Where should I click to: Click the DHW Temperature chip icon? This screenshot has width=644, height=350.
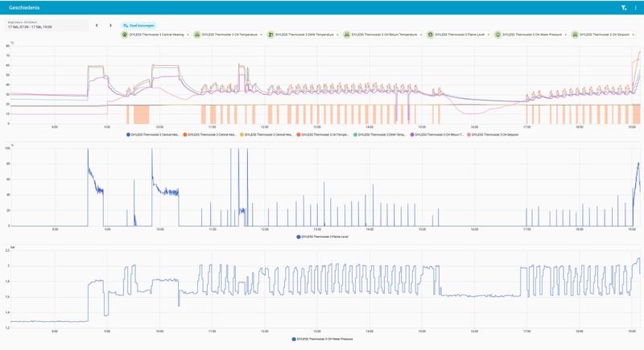[270, 35]
